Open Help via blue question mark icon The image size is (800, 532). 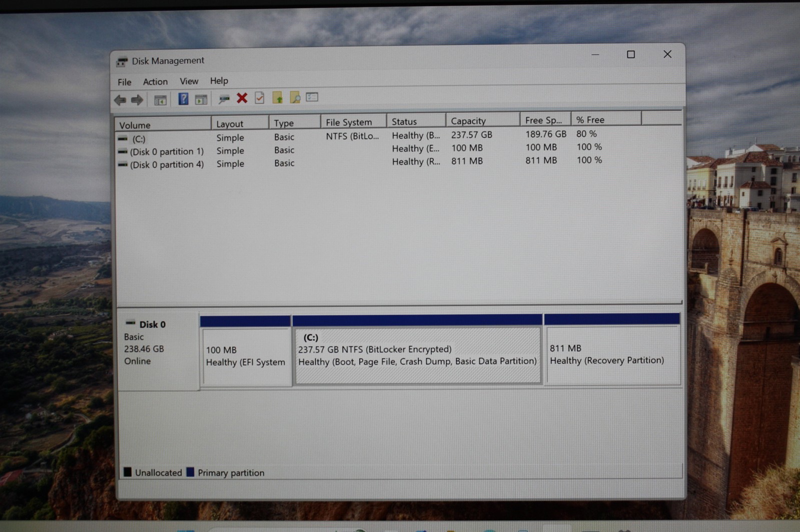click(x=183, y=99)
